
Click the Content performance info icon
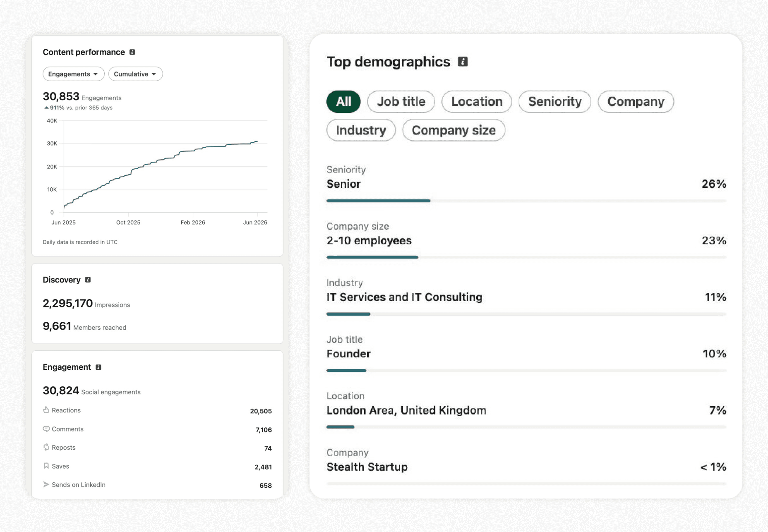pos(132,52)
